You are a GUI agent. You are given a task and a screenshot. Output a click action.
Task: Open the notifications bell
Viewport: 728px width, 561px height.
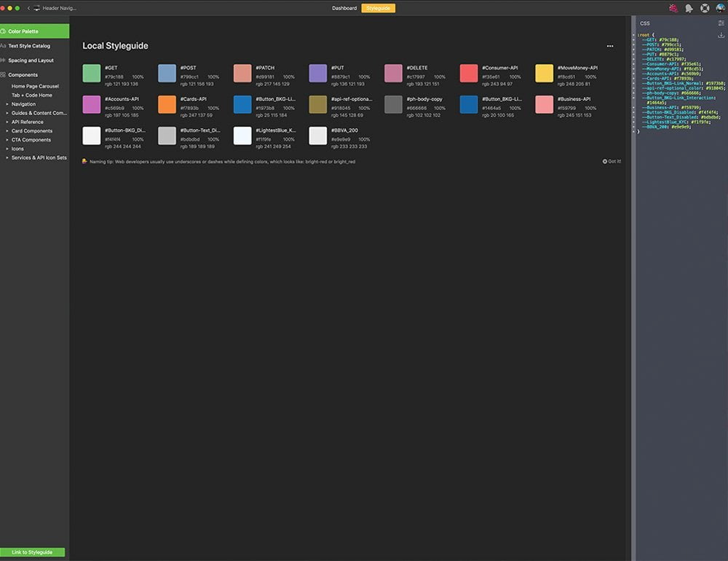(x=689, y=8)
